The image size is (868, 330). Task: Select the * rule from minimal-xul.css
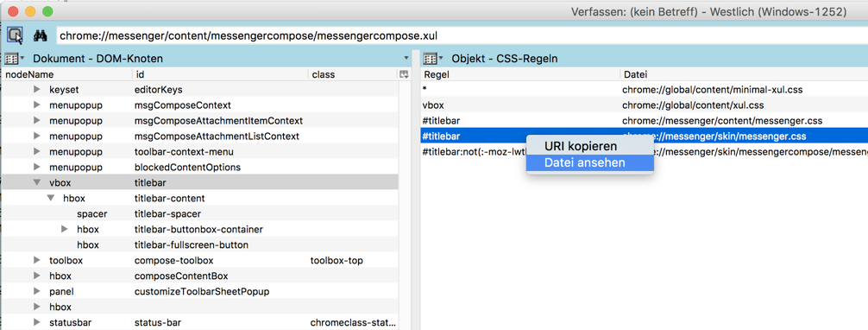coord(645,89)
